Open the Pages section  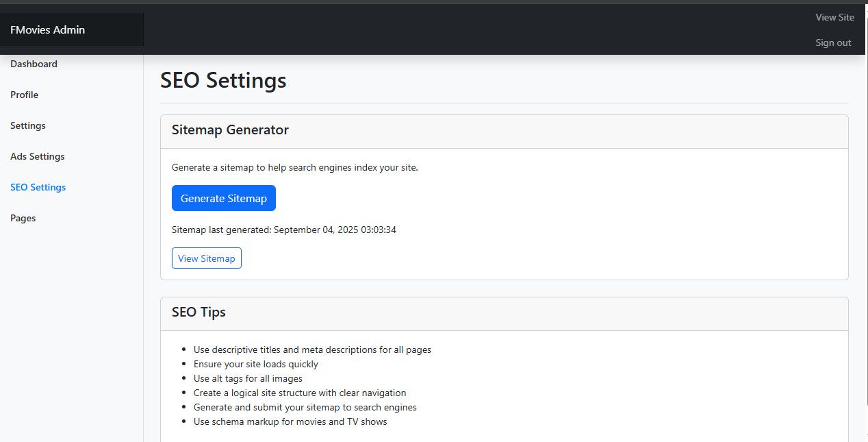tap(23, 218)
